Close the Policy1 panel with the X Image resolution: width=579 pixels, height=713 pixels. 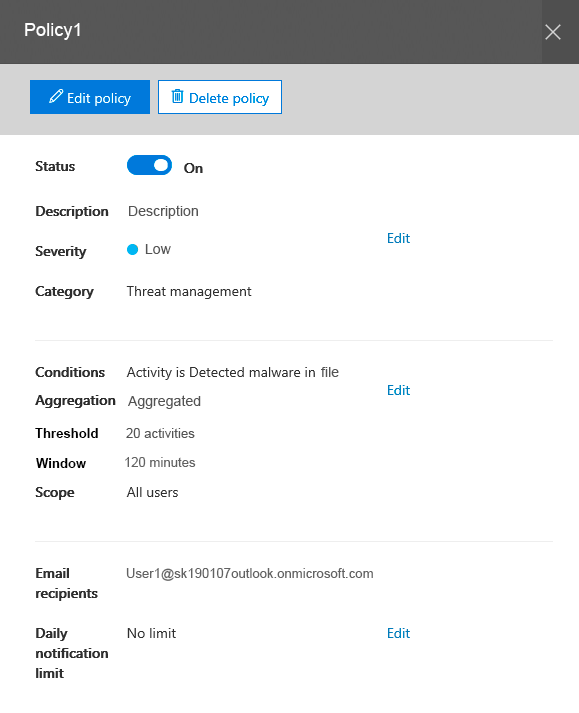(x=553, y=32)
